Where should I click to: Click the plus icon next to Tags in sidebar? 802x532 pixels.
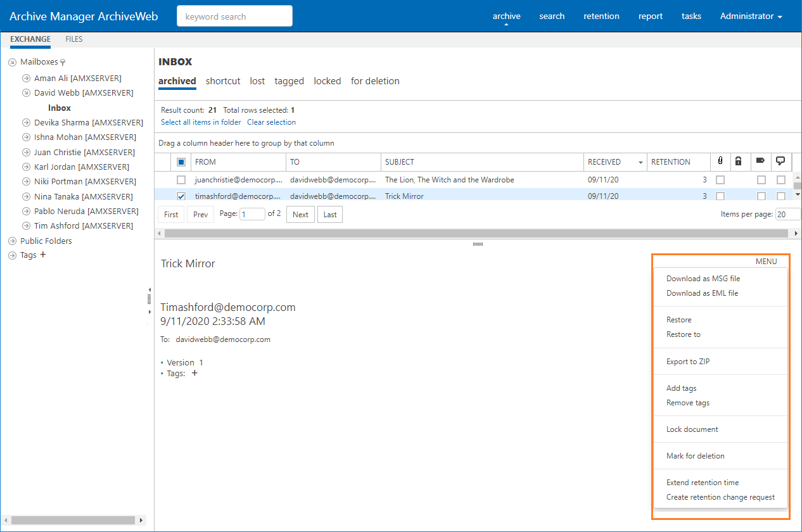point(43,255)
